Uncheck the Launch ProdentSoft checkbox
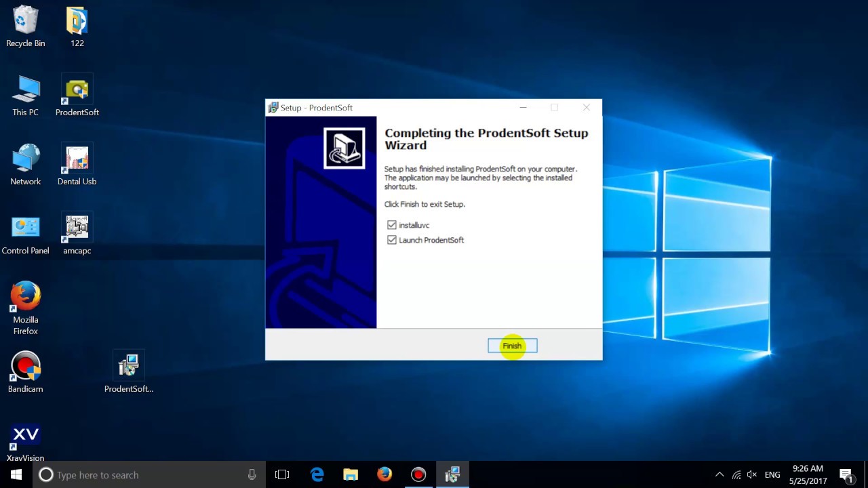868x488 pixels. point(391,240)
